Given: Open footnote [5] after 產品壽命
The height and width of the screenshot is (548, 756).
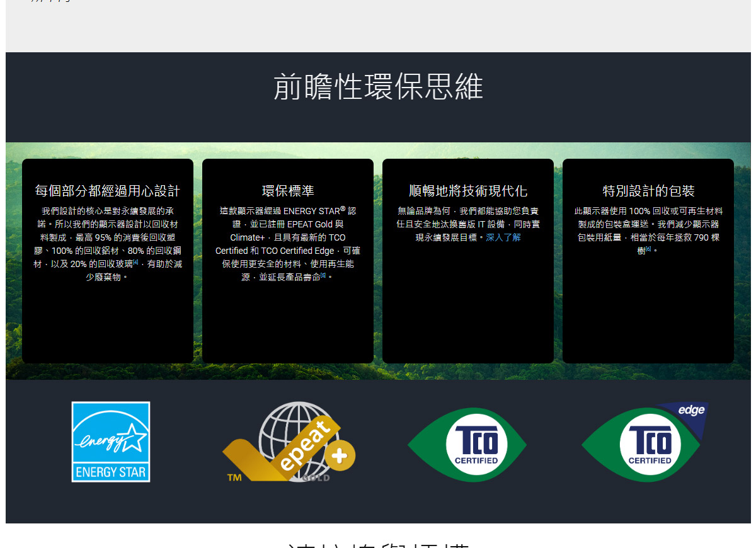Looking at the screenshot, I should point(323,275).
